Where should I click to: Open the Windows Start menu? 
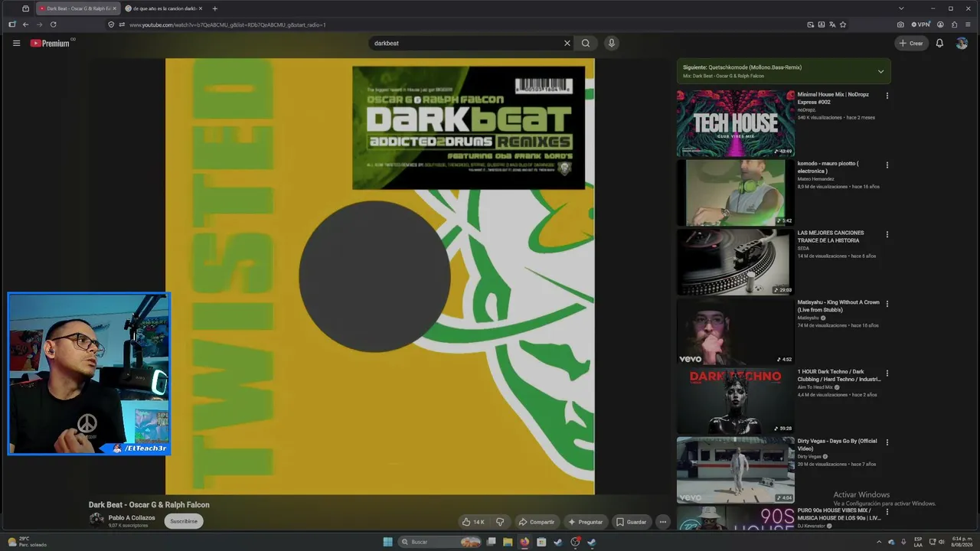tap(387, 542)
